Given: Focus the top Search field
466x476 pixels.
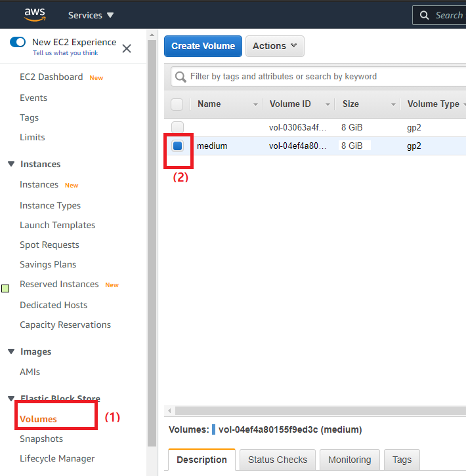Looking at the screenshot, I should 439,15.
